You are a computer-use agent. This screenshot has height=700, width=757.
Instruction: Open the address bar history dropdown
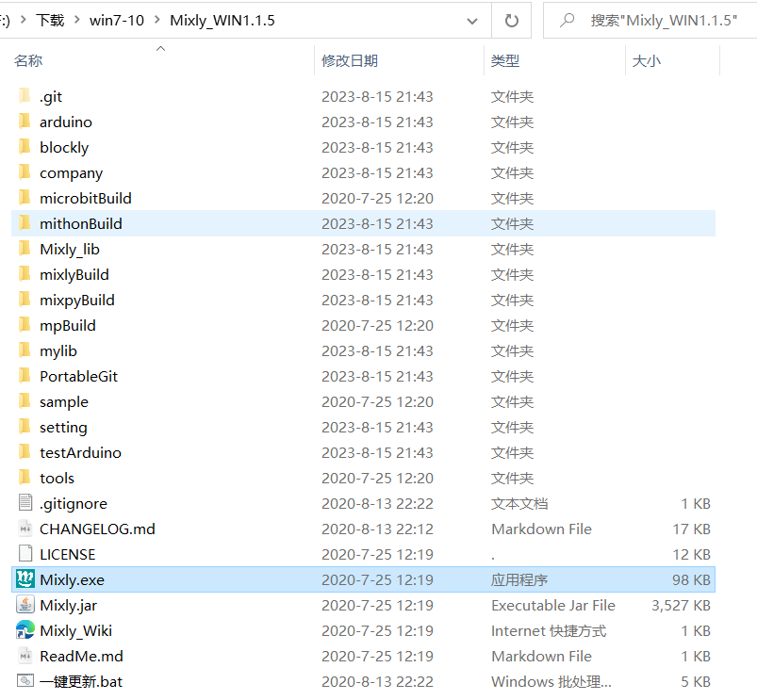coord(472,21)
